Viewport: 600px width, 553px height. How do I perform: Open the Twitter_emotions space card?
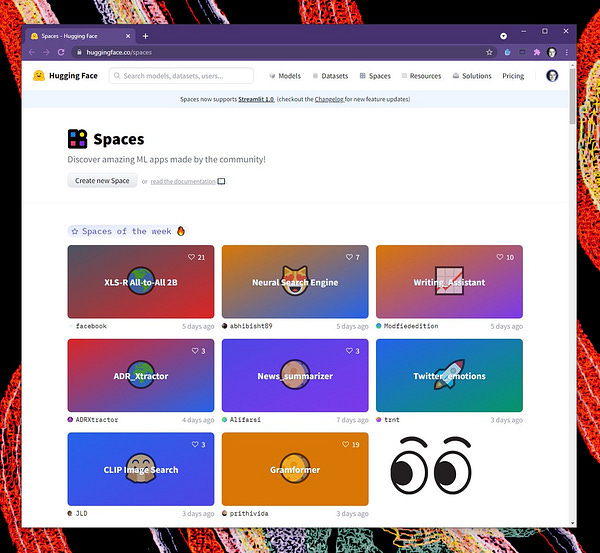click(449, 376)
